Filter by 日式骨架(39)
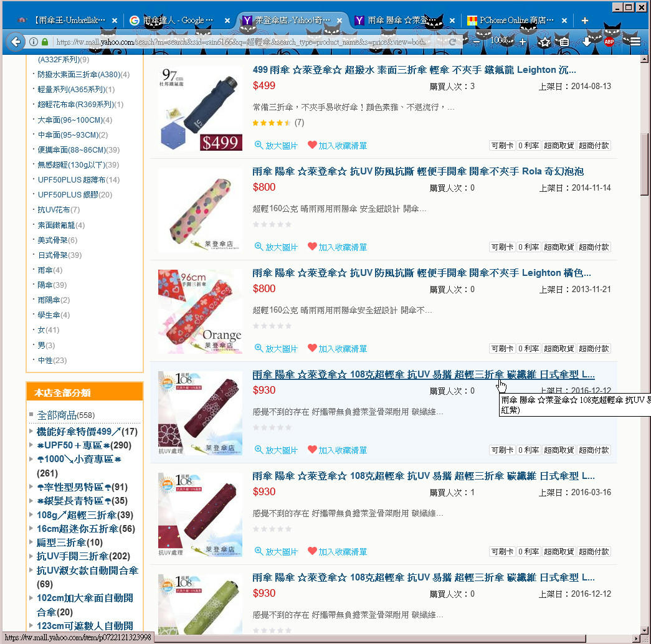The image size is (651, 644). 59,255
